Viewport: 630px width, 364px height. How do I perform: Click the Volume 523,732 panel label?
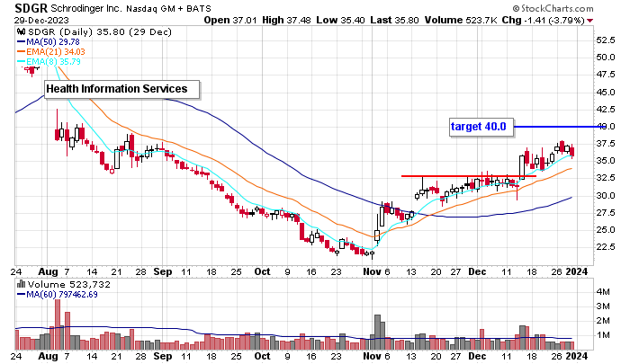tap(69, 284)
